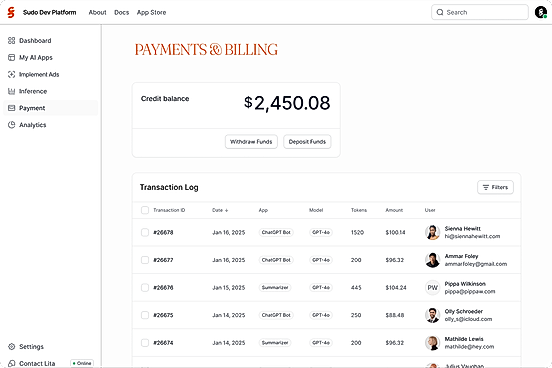
Task: Click the search magnifier icon
Action: 440,12
